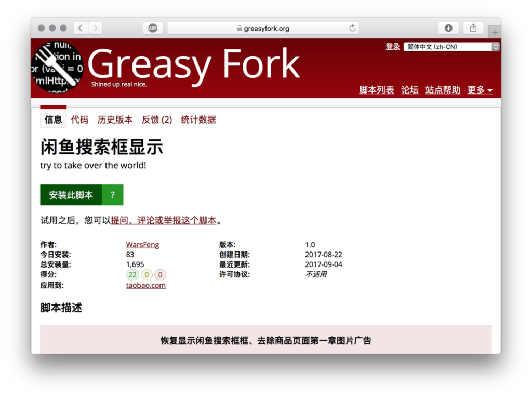This screenshot has width=532, height=398.
Task: Open 脚本列表 in the site navigation
Action: click(x=377, y=90)
